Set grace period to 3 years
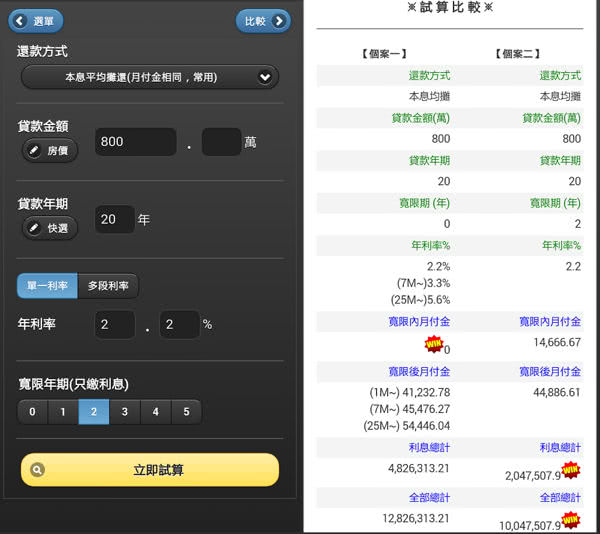The width and height of the screenshot is (600, 534). (125, 412)
